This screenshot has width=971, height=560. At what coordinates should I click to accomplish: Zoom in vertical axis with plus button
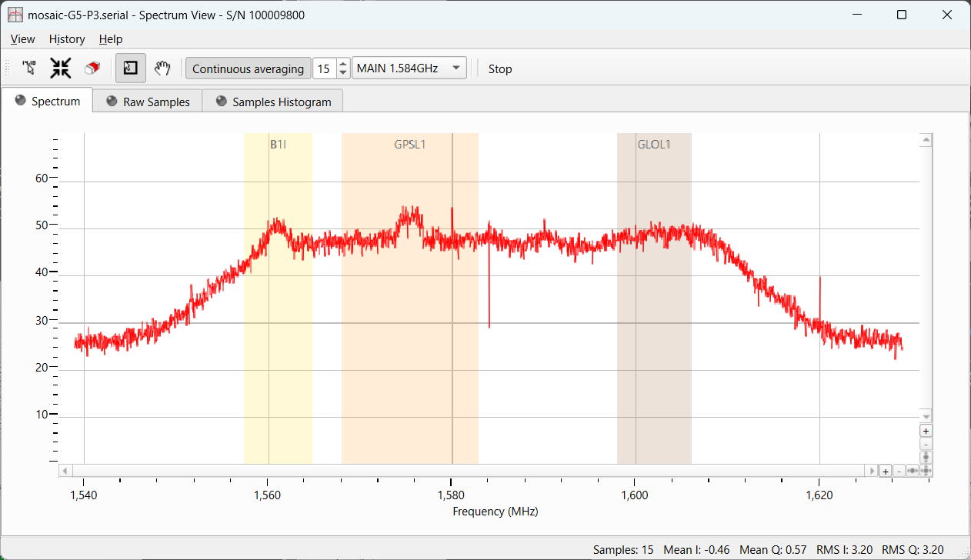(x=926, y=432)
